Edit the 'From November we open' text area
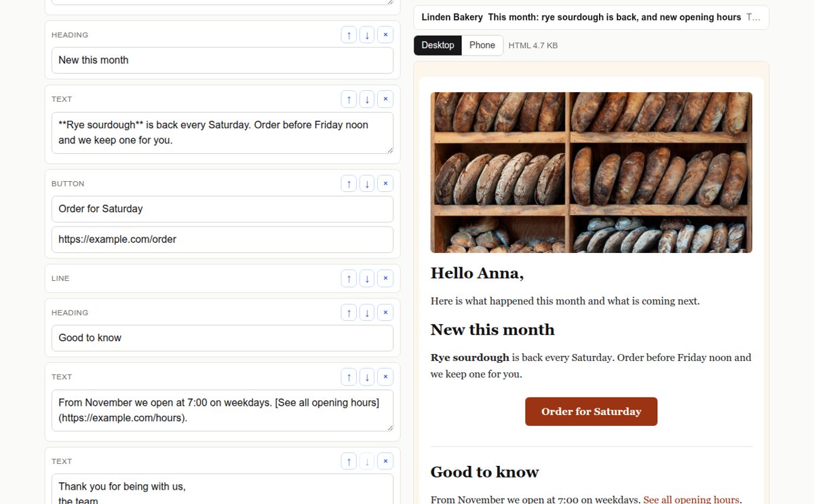Image resolution: width=814 pixels, height=504 pixels. click(x=222, y=410)
